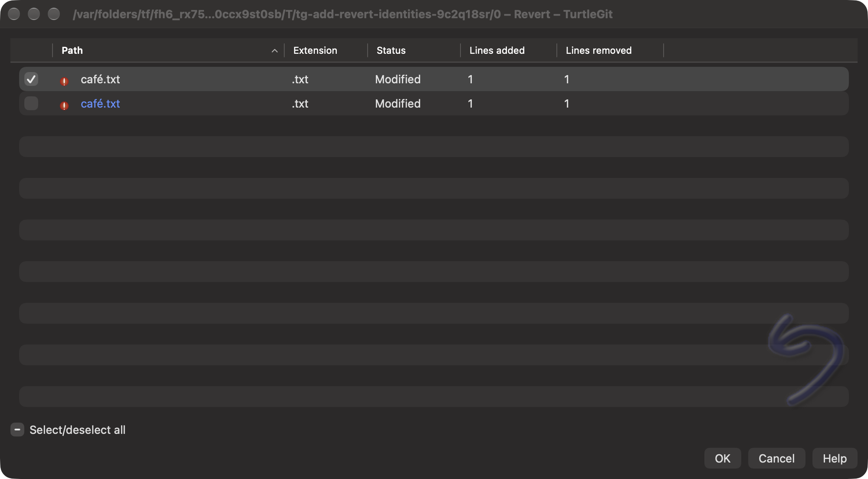Viewport: 868px width, 479px height.
Task: Click the red modified icon in the checked row
Action: (x=64, y=81)
